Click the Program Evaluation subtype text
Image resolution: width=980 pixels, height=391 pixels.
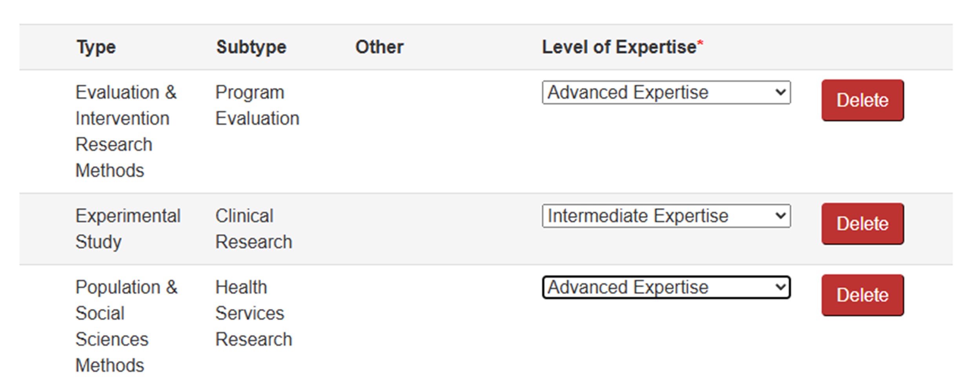pos(257,105)
